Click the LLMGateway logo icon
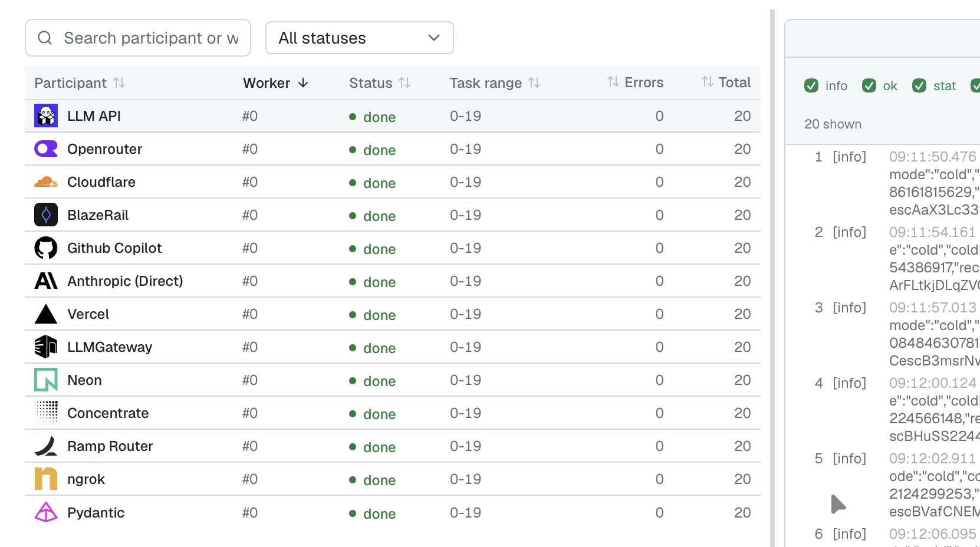Viewport: 980px width, 547px height. coord(46,347)
